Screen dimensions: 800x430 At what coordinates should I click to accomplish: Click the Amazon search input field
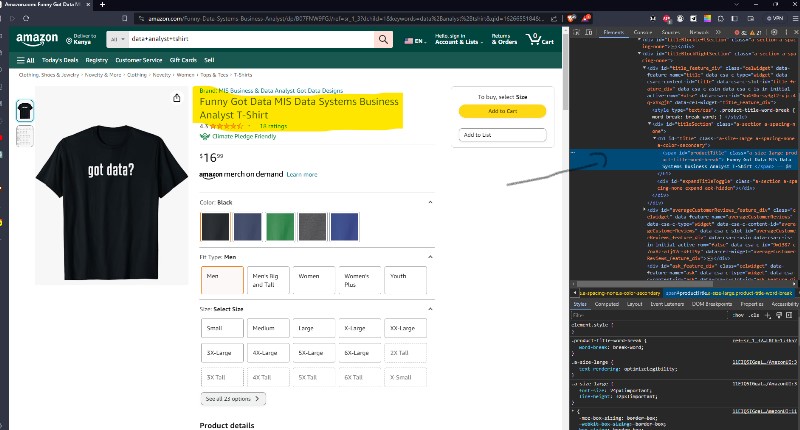click(x=251, y=39)
